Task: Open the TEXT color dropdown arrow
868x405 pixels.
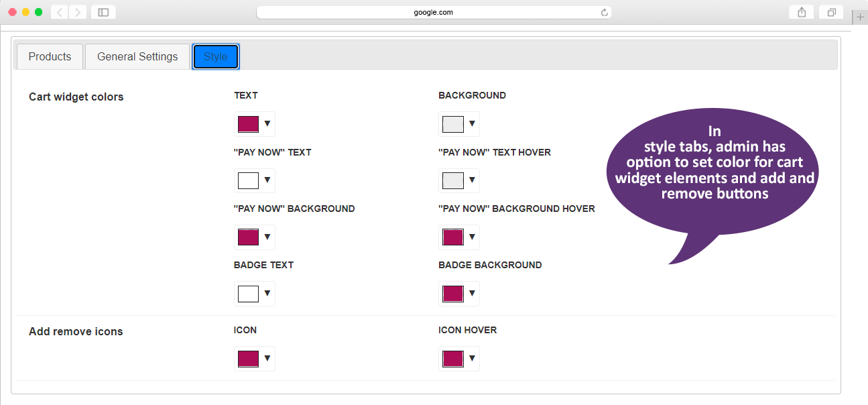Action: (267, 124)
